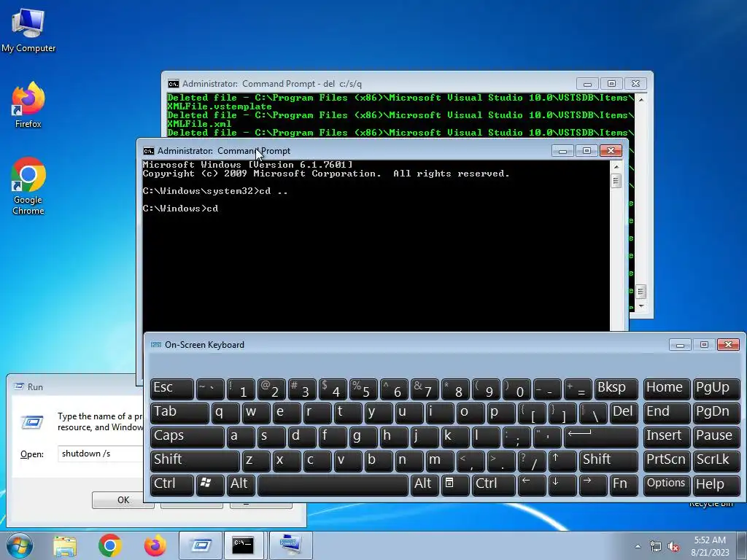Click the Open field containing shutdown /s
The width and height of the screenshot is (747, 560).
point(101,454)
